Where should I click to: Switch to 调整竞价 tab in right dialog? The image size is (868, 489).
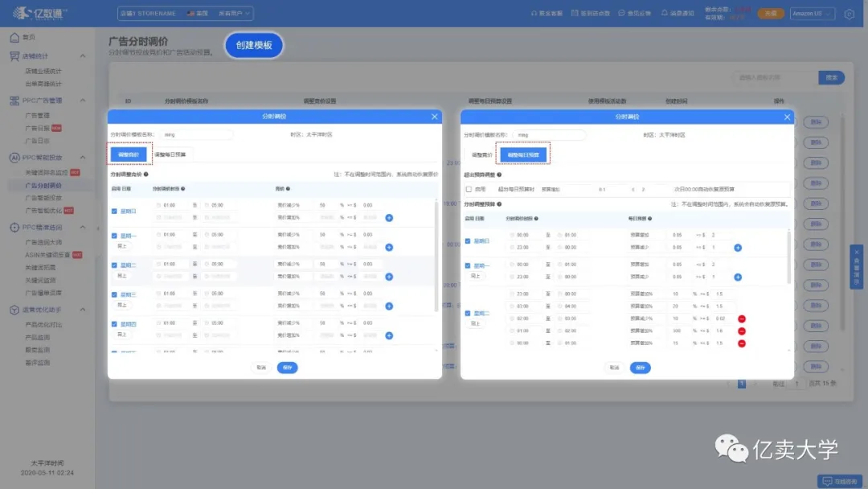coord(481,155)
